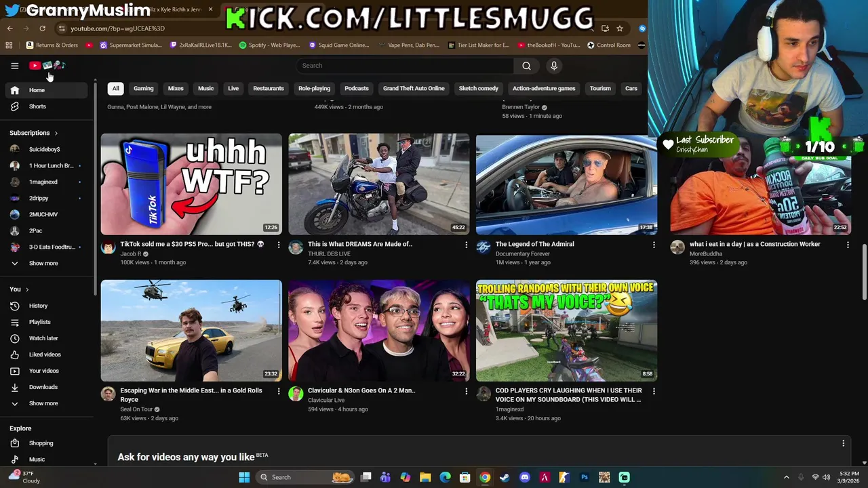Image resolution: width=868 pixels, height=488 pixels.
Task: Go back with the browser back arrow
Action: (x=9, y=28)
